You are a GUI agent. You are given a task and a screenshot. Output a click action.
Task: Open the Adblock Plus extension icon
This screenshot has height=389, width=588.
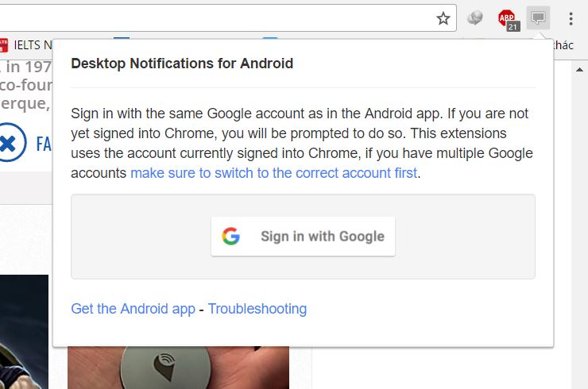tap(507, 17)
